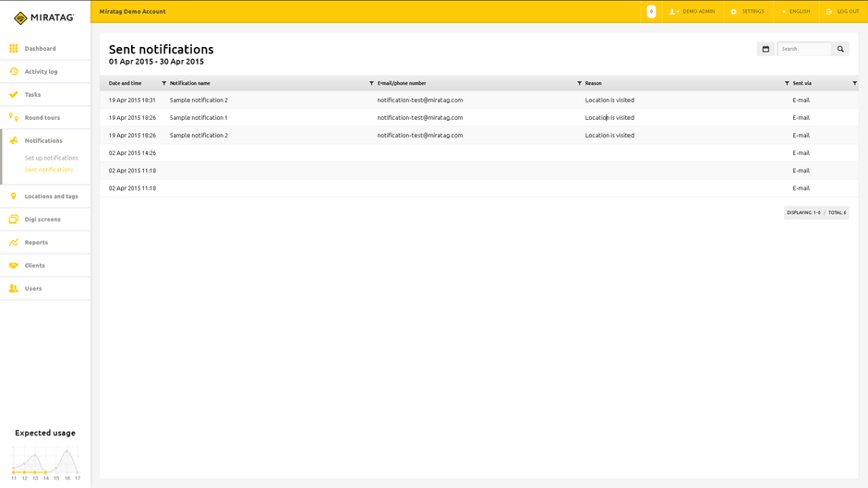Image resolution: width=868 pixels, height=488 pixels.
Task: Click the Settings gear icon
Action: (733, 12)
